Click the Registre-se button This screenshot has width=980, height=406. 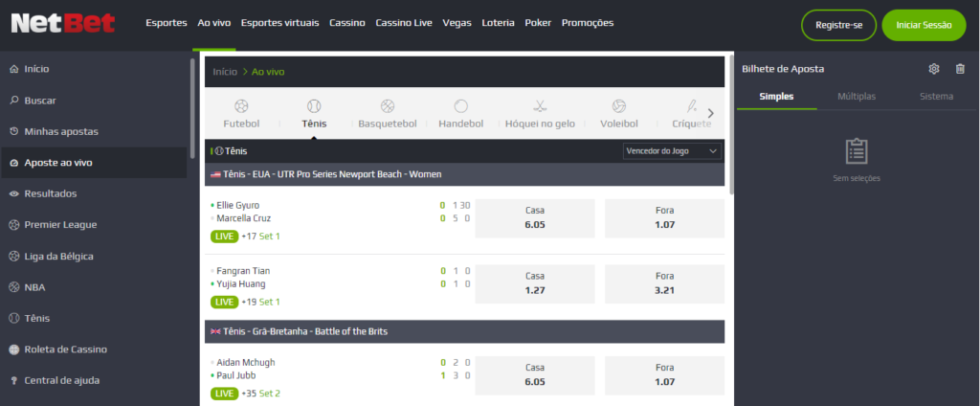tap(838, 25)
